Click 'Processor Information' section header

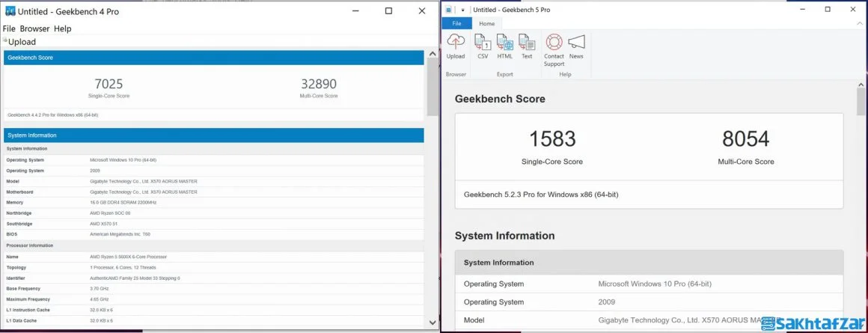tap(29, 245)
